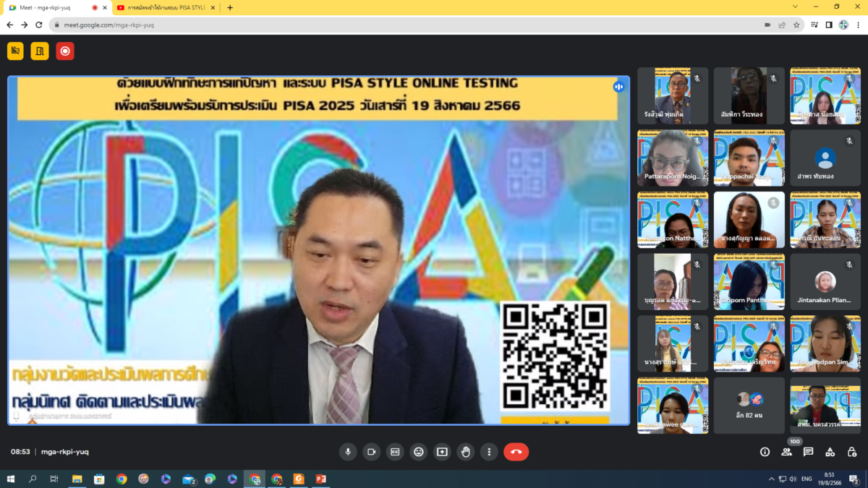Go back in browser history
The height and width of the screenshot is (488, 868).
9,25
